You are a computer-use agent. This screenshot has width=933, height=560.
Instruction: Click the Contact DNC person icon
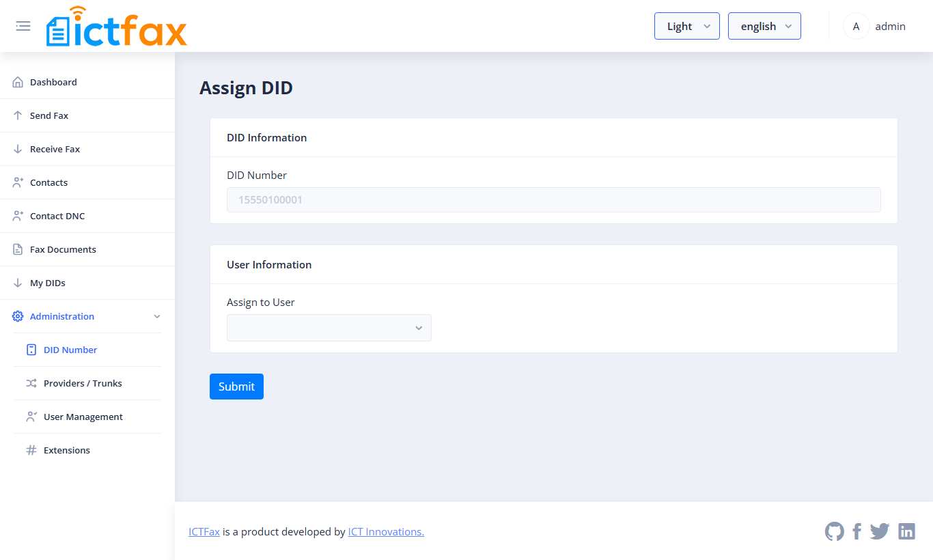[x=18, y=216]
